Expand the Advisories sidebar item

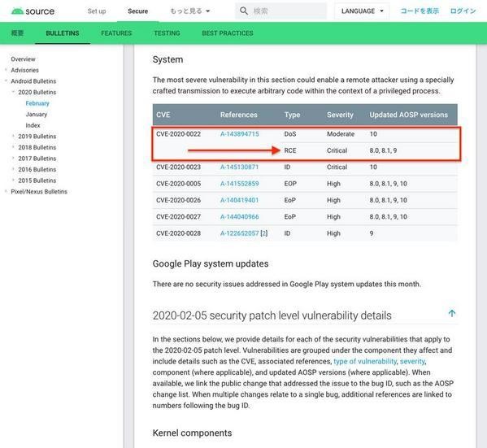pos(6,70)
